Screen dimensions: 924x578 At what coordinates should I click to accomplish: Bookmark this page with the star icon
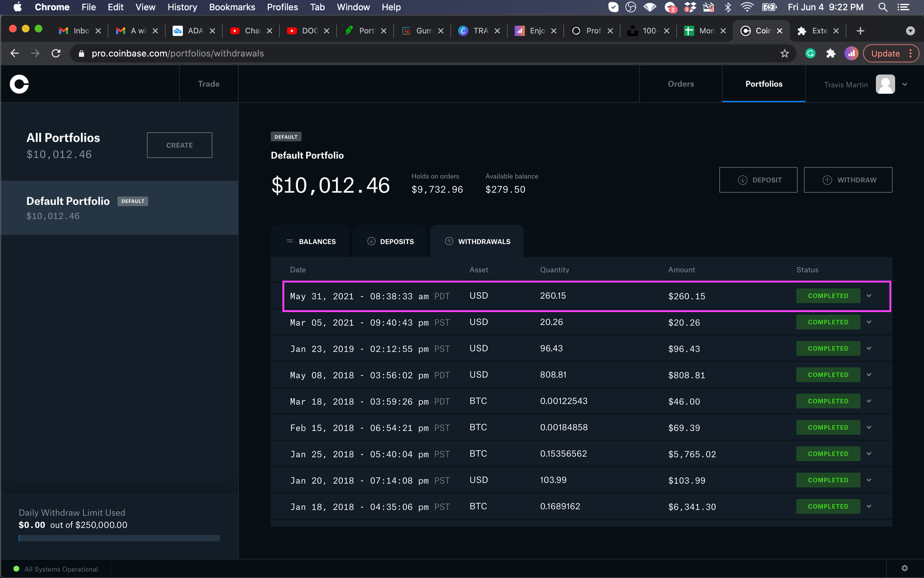[x=784, y=53]
